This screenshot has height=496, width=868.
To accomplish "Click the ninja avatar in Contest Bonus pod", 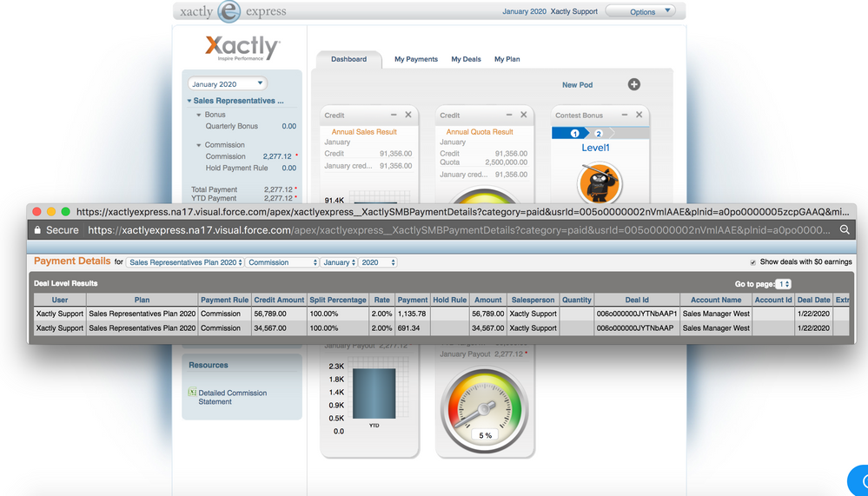I will coord(600,183).
